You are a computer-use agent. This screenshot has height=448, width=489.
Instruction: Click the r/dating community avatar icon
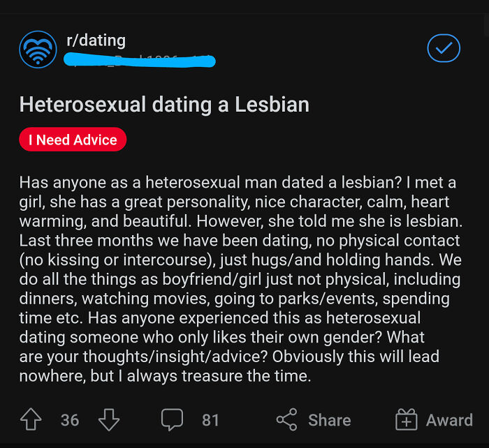(x=38, y=48)
